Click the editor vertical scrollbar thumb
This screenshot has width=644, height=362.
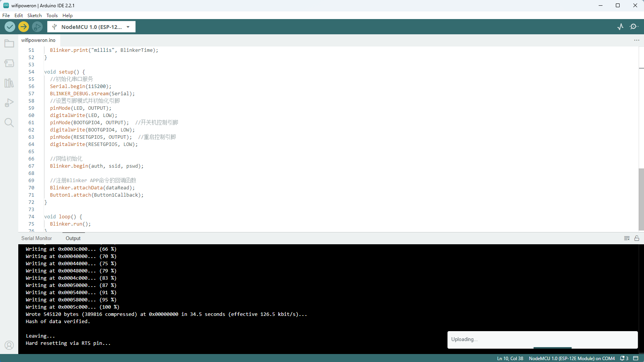click(x=641, y=199)
